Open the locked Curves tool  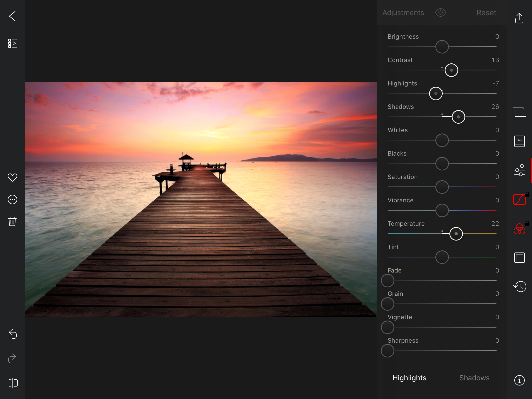519,199
